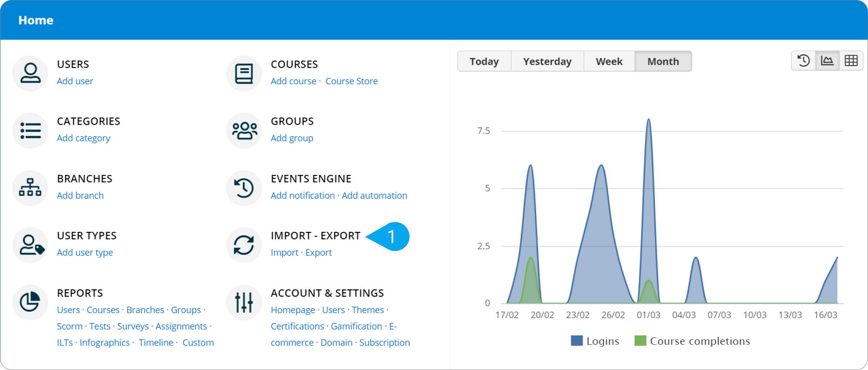Open the Events Engine clock icon
The image size is (868, 370).
point(244,188)
